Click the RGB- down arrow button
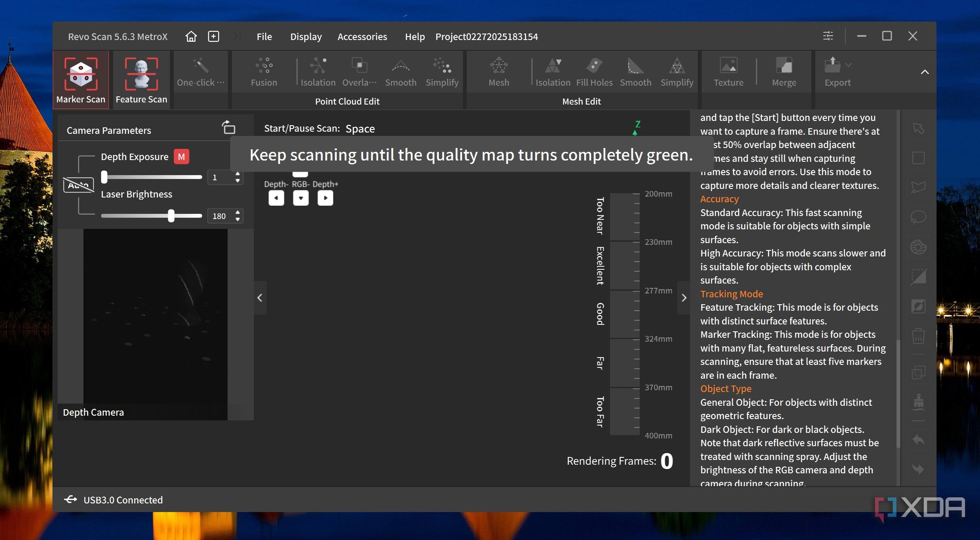The image size is (980, 540). (x=301, y=198)
